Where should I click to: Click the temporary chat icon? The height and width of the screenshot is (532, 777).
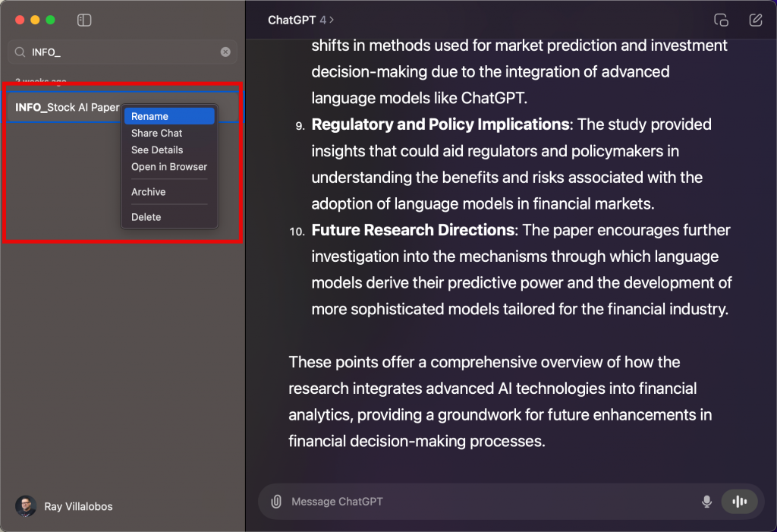(x=722, y=20)
